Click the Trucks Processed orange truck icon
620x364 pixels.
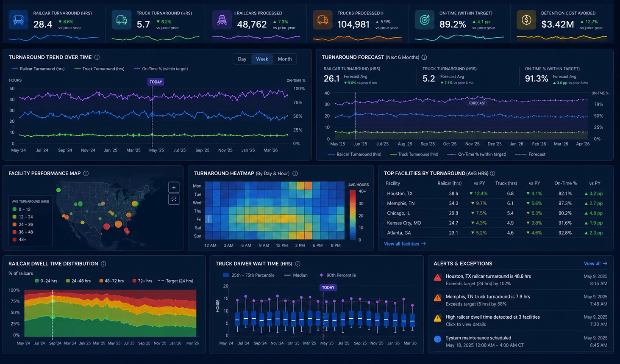323,20
